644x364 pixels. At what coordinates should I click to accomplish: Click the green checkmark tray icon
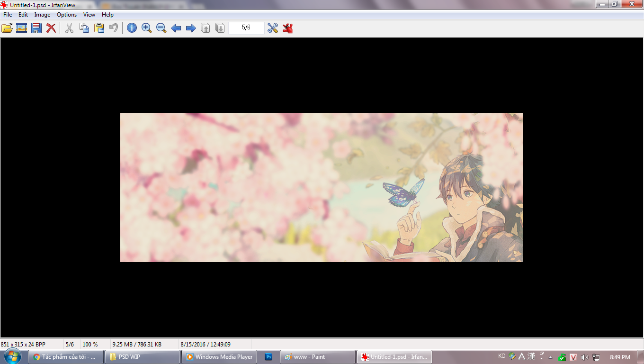pos(562,357)
